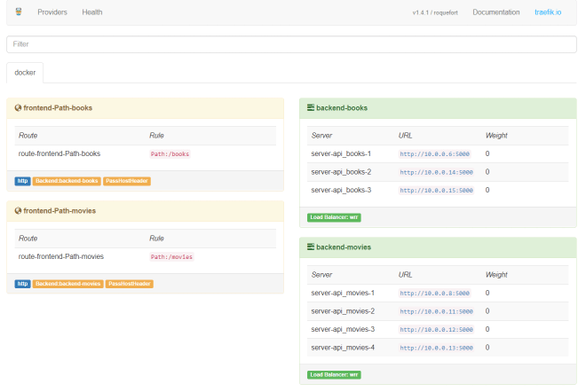Click the Path:/movies rule
The image size is (586, 392).
(171, 256)
